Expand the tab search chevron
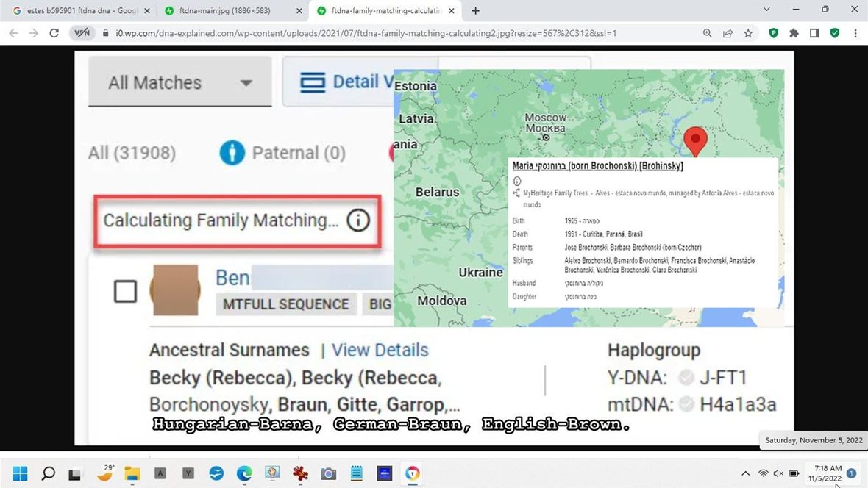The width and height of the screenshot is (868, 488). tap(766, 10)
